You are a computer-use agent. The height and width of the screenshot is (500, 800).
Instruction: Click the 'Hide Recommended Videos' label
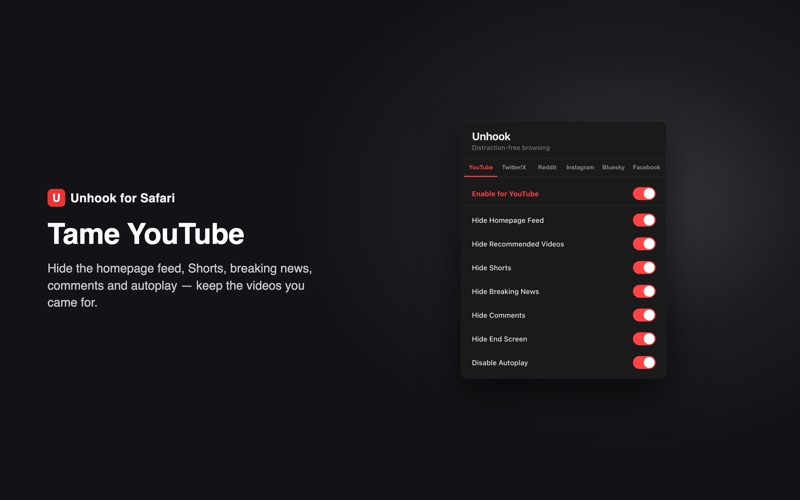point(518,244)
